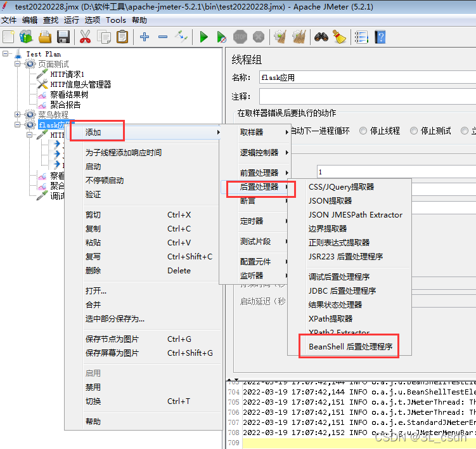
Task: Collapse the 页面测试 thread group
Action: (x=18, y=64)
